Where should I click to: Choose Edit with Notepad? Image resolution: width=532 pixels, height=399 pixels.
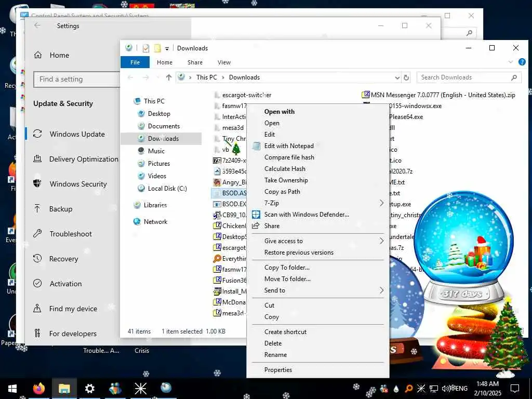(x=289, y=146)
